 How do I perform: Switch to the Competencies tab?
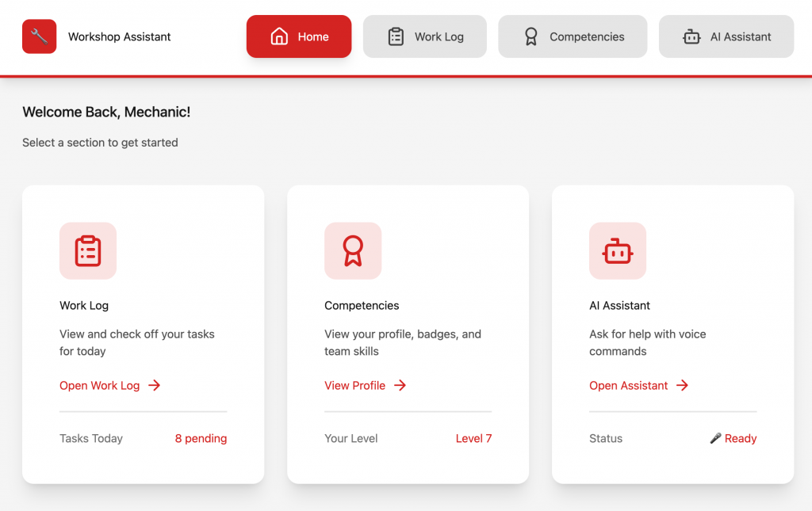(573, 36)
